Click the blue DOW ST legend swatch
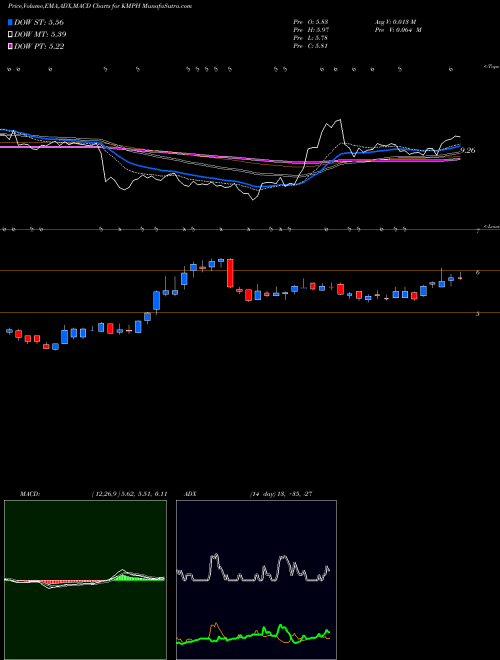The image size is (500, 660). click(x=10, y=22)
